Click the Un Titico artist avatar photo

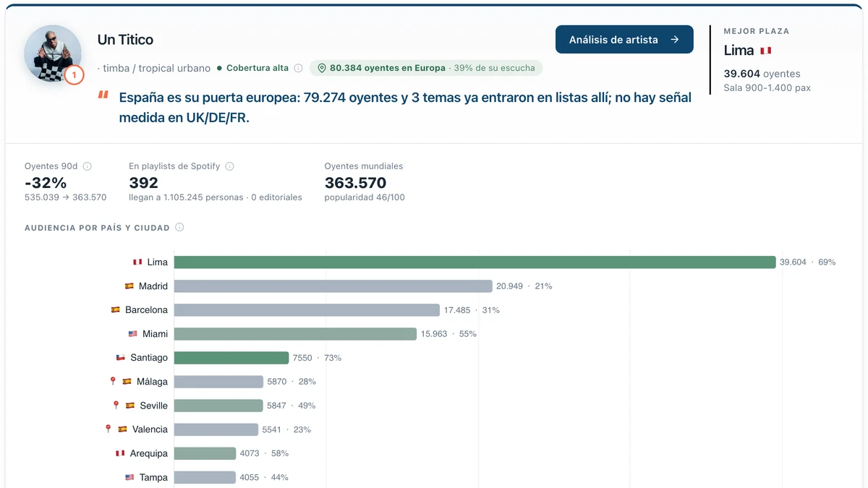point(53,53)
